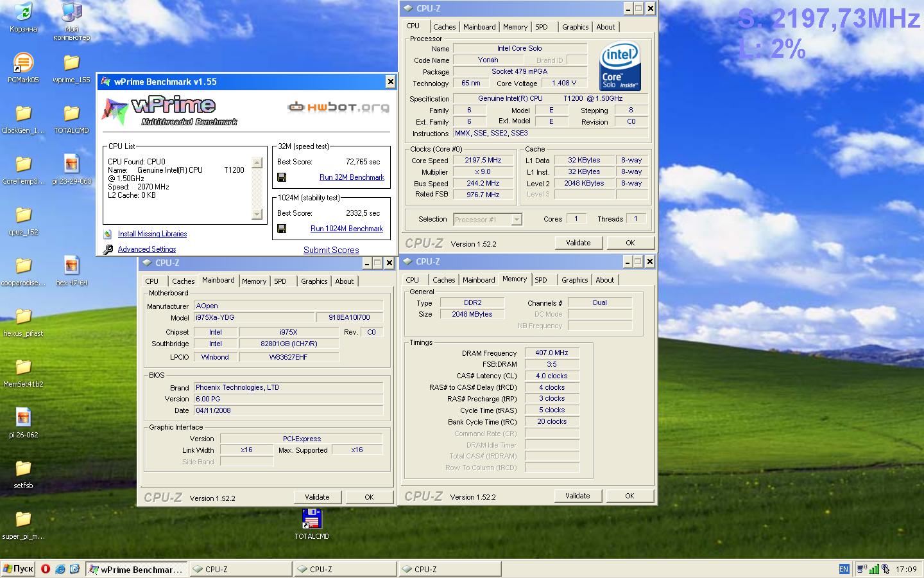This screenshot has height=578, width=924.
Task: Click Validate in the Mainboard CPU-Z window
Action: [317, 497]
